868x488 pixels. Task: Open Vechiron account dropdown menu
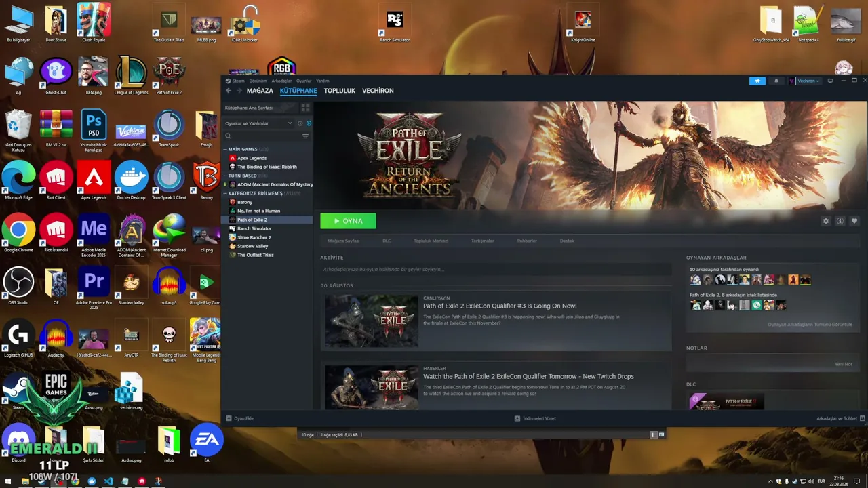pos(805,81)
